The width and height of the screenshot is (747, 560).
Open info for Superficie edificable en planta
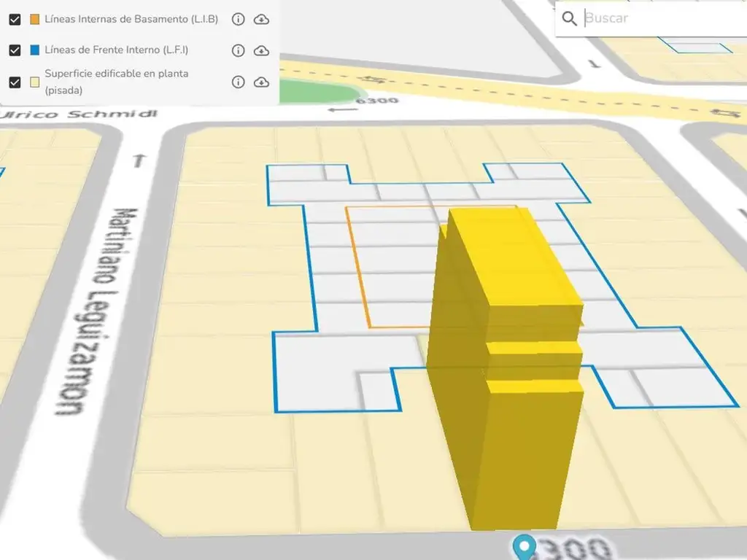pos(238,82)
